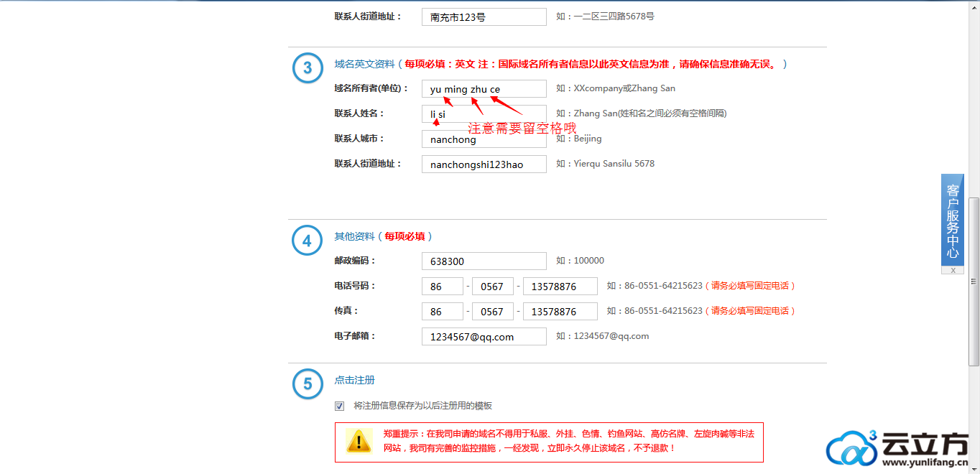Toggle the save registration info as template checkbox
The image size is (980, 474).
point(340,406)
